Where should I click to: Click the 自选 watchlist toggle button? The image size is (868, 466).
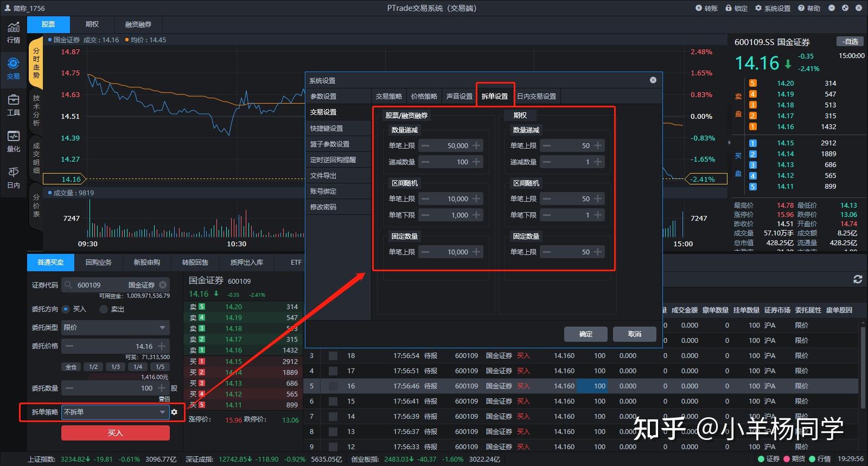850,41
